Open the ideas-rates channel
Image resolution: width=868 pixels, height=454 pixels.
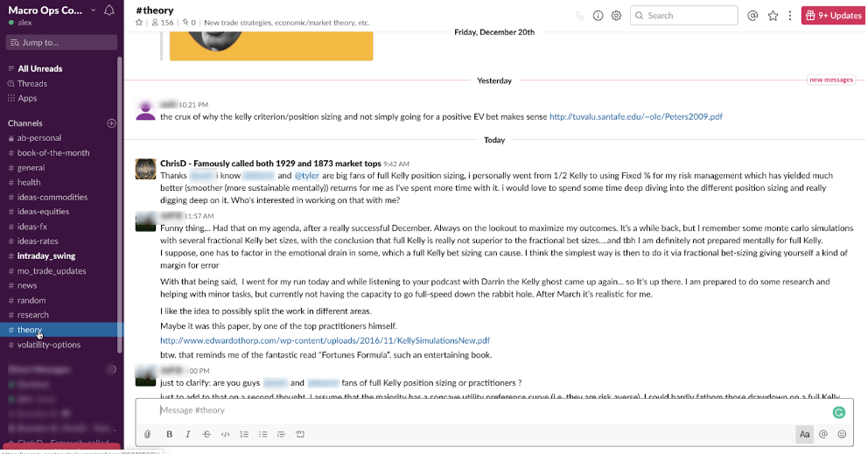(38, 241)
